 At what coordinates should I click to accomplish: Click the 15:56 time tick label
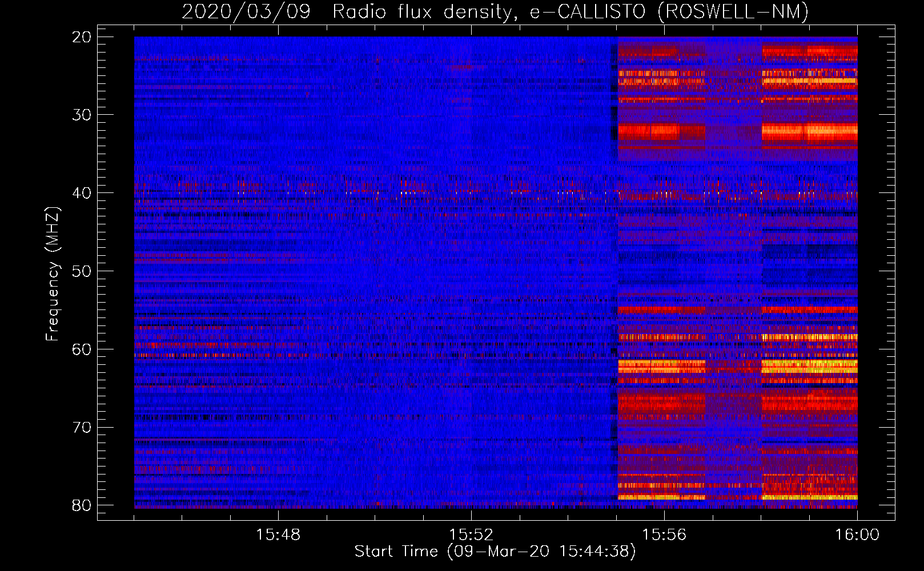664,535
